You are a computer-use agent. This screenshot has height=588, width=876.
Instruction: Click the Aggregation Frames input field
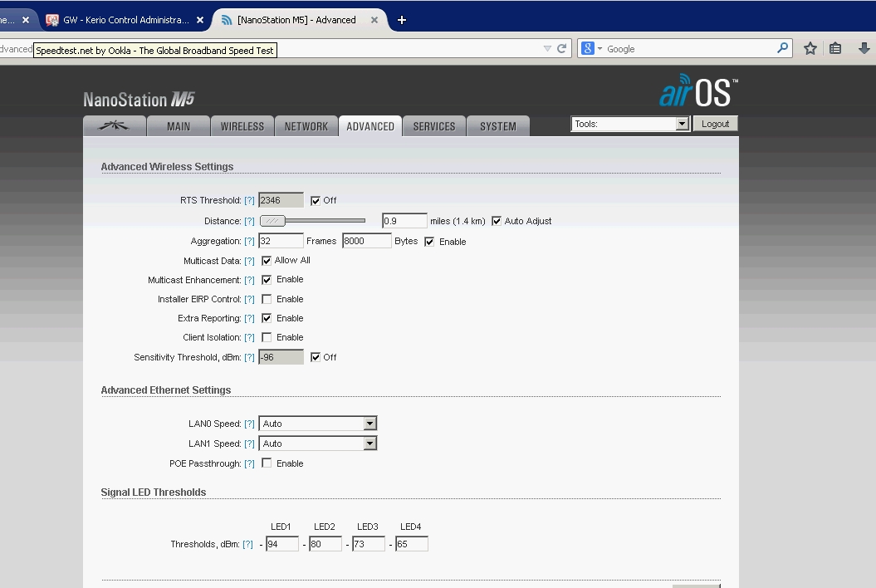pyautogui.click(x=281, y=241)
